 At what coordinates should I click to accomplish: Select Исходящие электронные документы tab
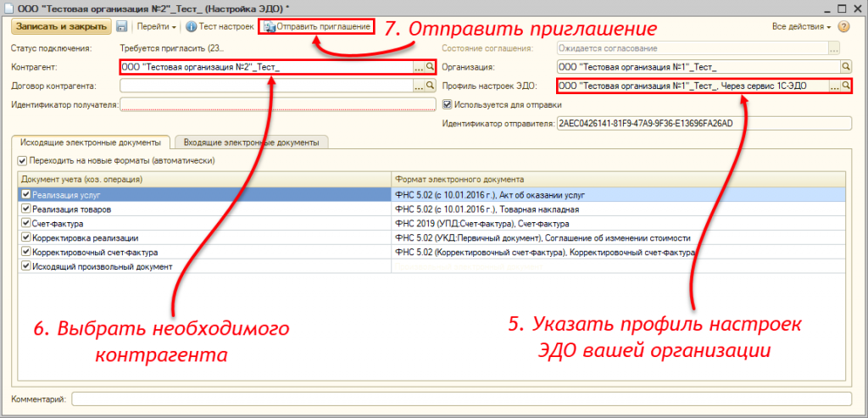tap(90, 142)
